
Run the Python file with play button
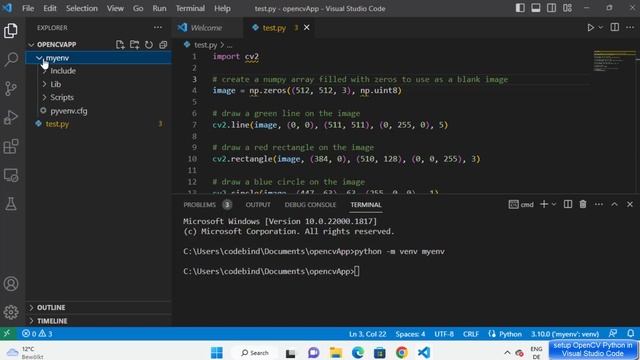coord(590,27)
